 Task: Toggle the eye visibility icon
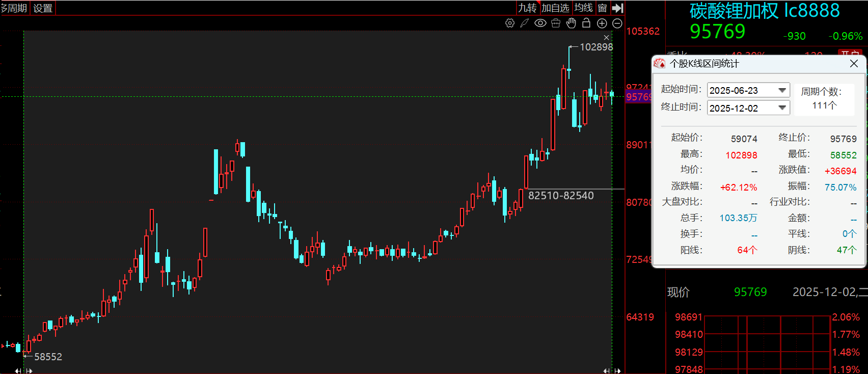pyautogui.click(x=540, y=23)
